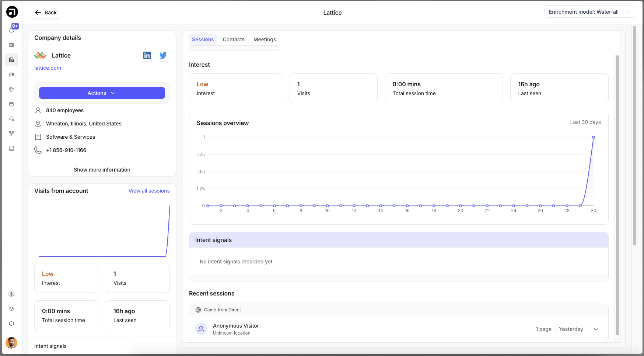644x356 pixels.
Task: Click View all sessions link
Action: coord(149,191)
